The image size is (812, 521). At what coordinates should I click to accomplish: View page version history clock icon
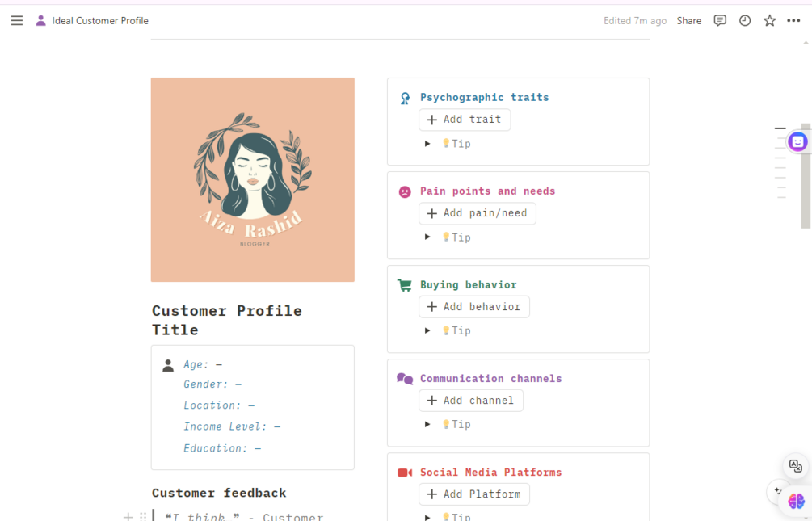pyautogui.click(x=745, y=21)
